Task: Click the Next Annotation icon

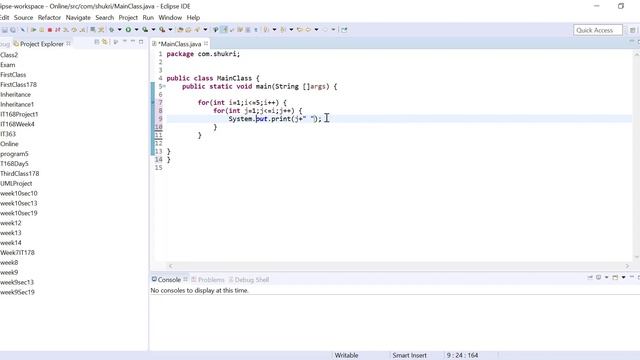Action: [265, 30]
